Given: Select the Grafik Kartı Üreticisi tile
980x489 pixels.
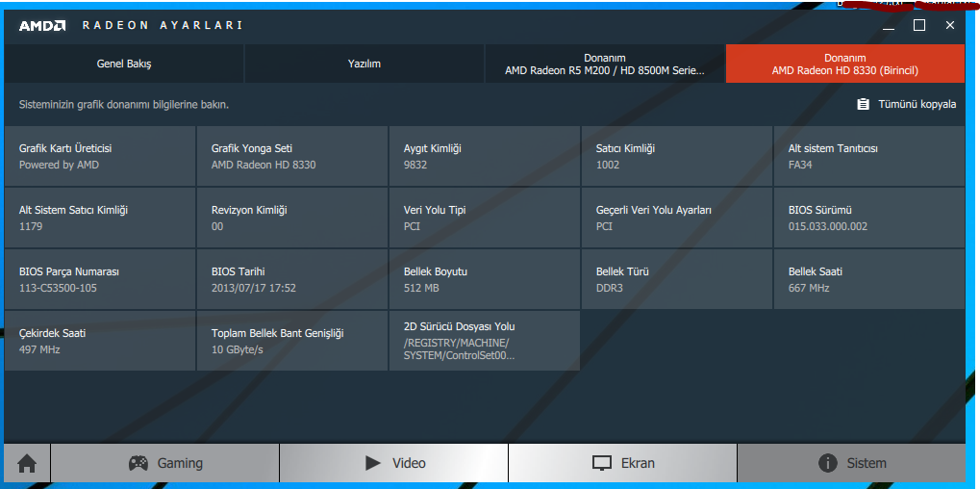Looking at the screenshot, I should pos(100,156).
